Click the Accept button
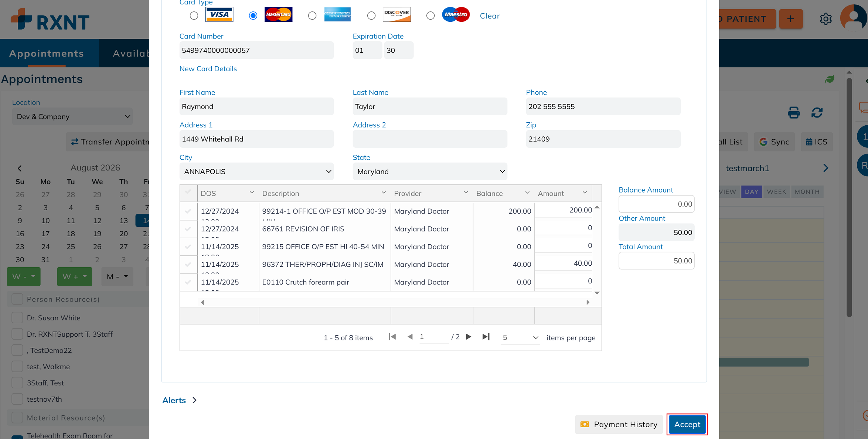Image resolution: width=868 pixels, height=439 pixels. point(687,424)
